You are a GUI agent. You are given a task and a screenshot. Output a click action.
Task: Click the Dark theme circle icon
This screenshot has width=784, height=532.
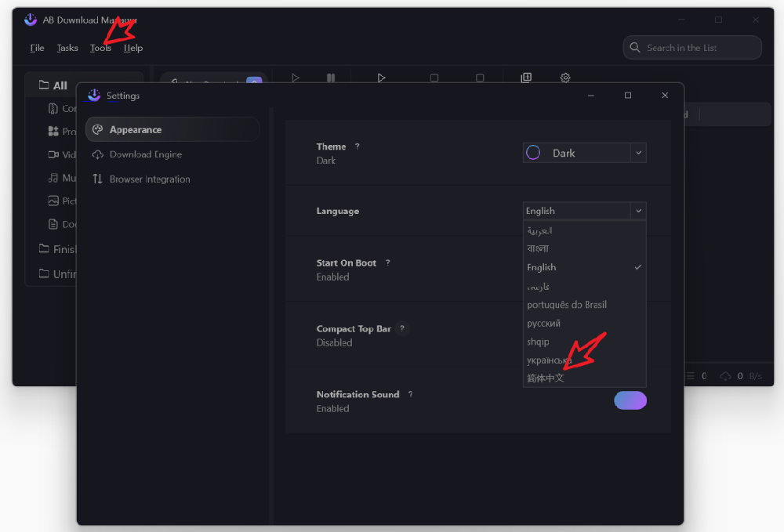coord(533,152)
